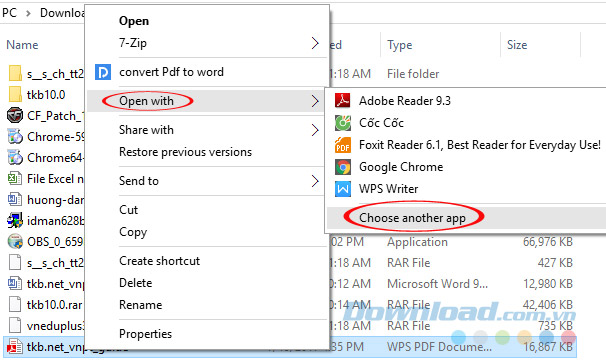Sort by the Name column header

[x=22, y=45]
